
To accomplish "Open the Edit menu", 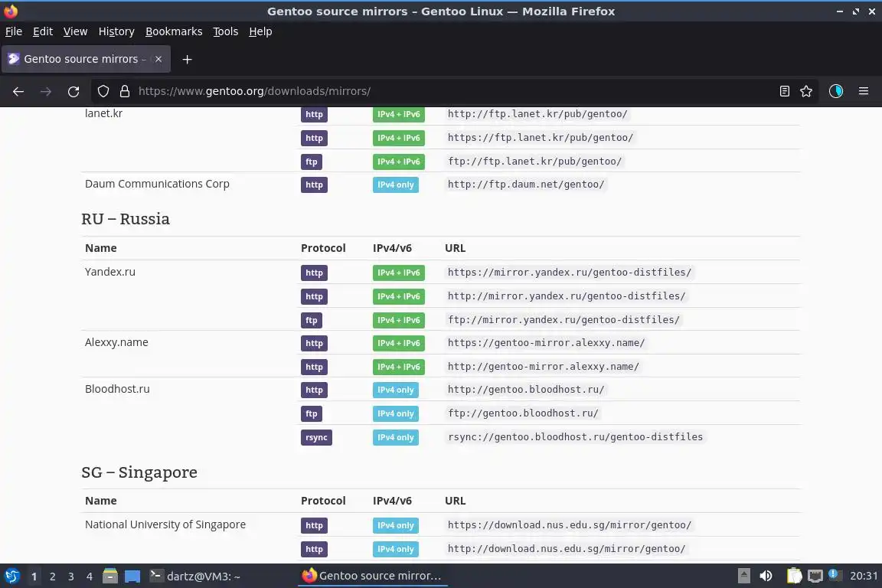I will [43, 31].
